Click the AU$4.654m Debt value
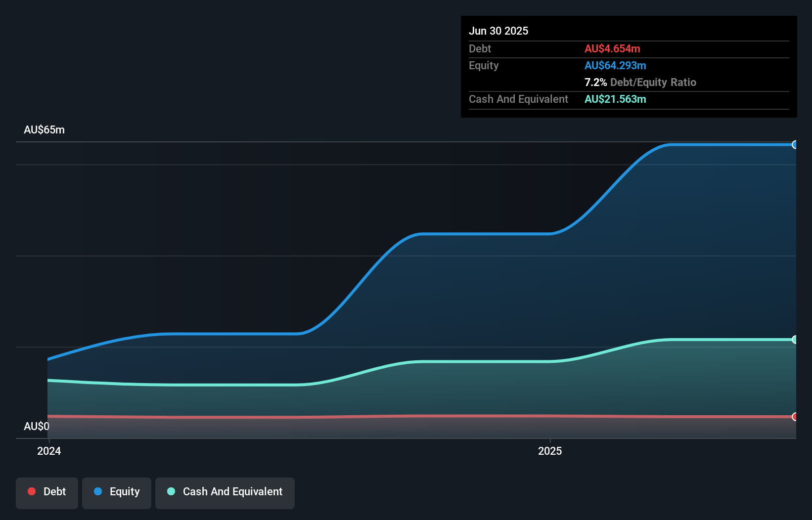The height and width of the screenshot is (520, 812). click(613, 48)
